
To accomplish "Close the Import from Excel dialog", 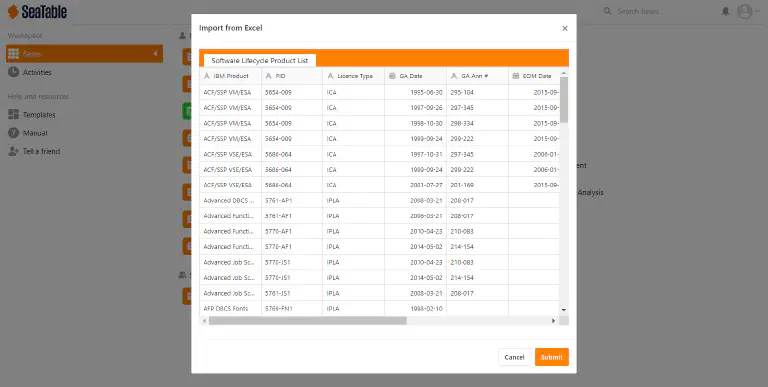I will [565, 28].
